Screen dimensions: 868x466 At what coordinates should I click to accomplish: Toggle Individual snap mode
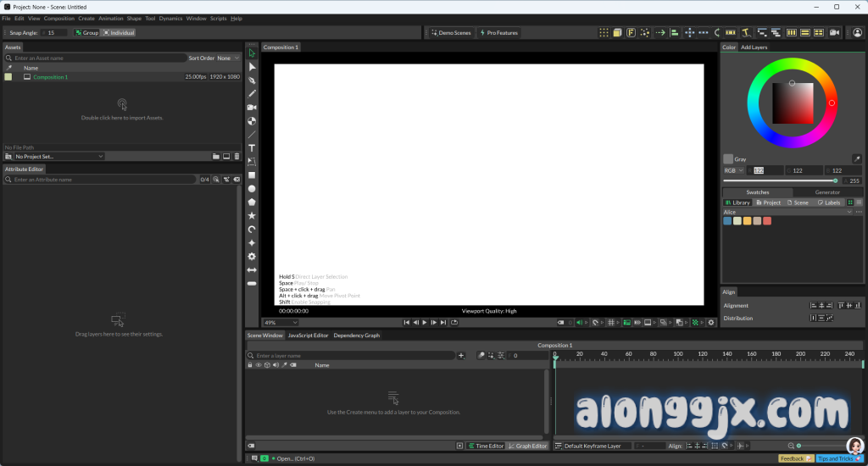pos(119,33)
